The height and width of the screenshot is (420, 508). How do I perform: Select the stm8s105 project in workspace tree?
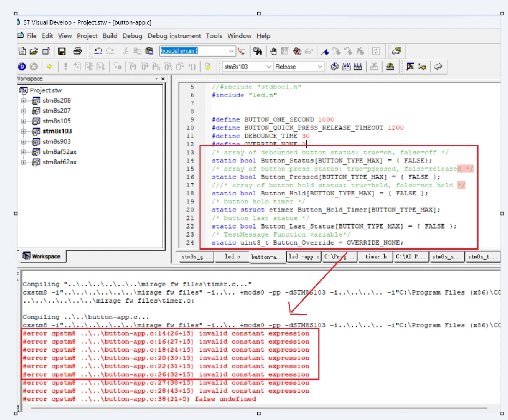[x=56, y=121]
